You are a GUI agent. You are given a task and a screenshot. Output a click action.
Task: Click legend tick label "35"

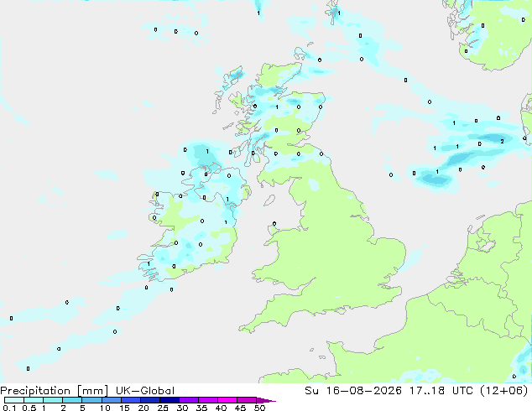(201, 408)
